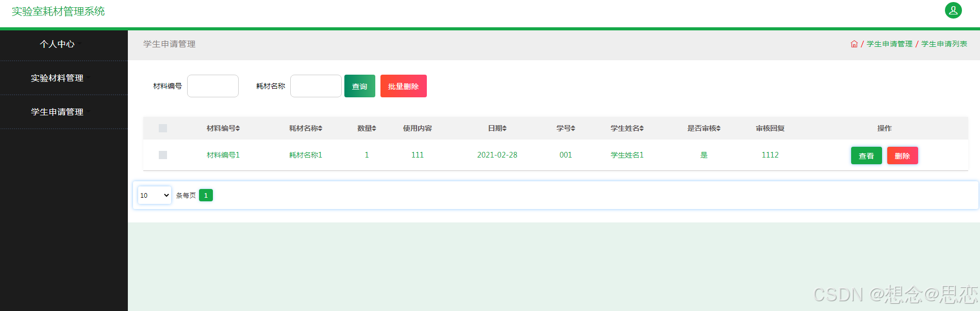Screen dimensions: 980x311
Task: Tick the select-all checkbox in table header
Action: point(163,128)
